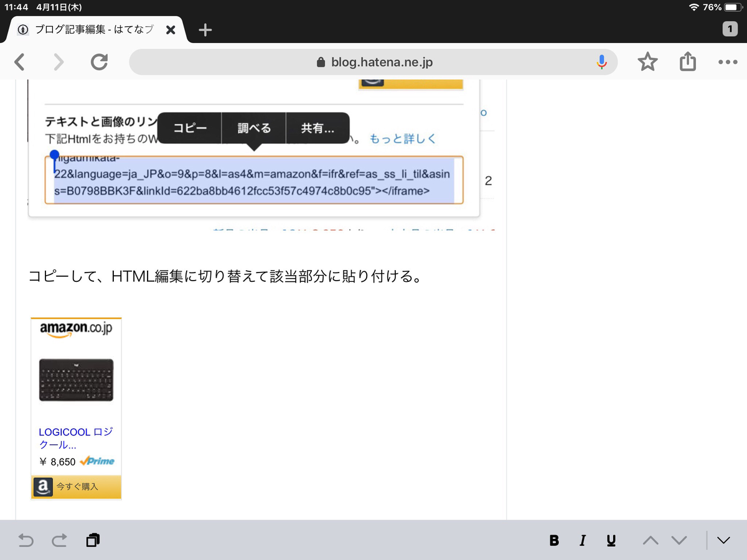747x560 pixels.
Task: Toggle italic formatting
Action: (x=582, y=540)
